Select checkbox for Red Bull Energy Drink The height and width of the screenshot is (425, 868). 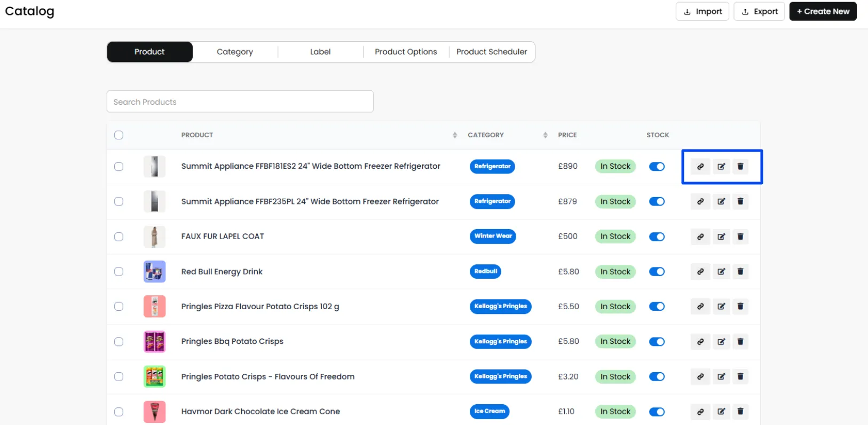[x=119, y=271]
